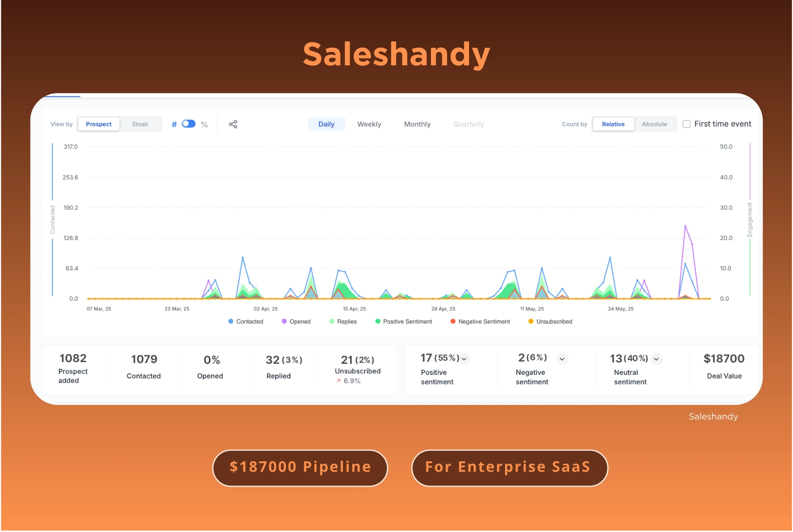Click the Saleshandy caption below the card

[713, 417]
